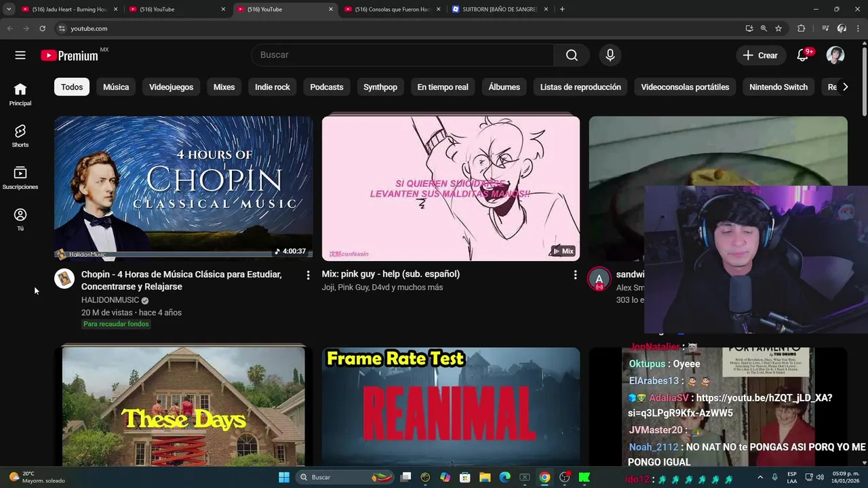Open options menu for the pink guy mix
The height and width of the screenshot is (488, 868).
(575, 275)
